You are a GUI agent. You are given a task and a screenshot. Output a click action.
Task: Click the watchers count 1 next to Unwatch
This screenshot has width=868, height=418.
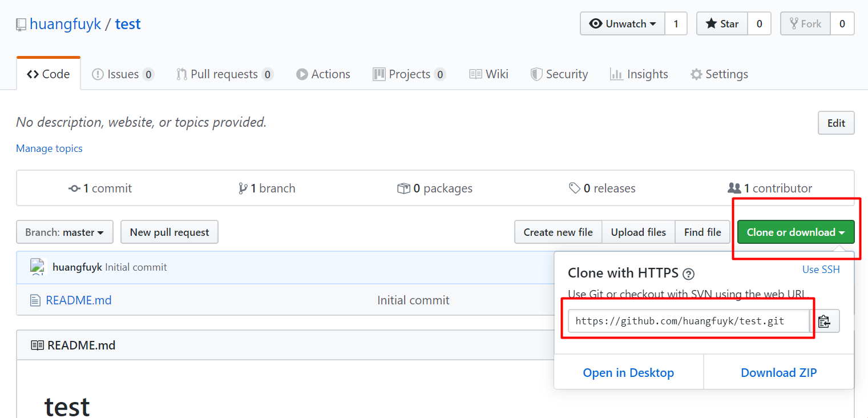(676, 24)
